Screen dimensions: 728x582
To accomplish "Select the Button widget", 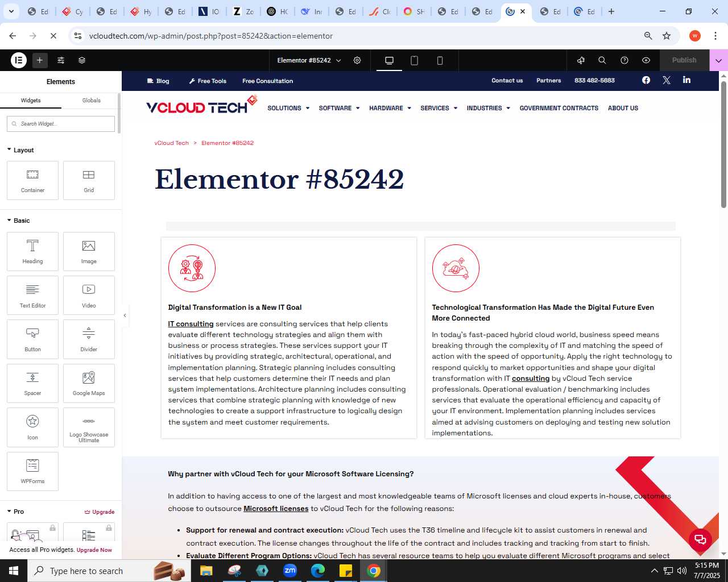I will (x=32, y=339).
